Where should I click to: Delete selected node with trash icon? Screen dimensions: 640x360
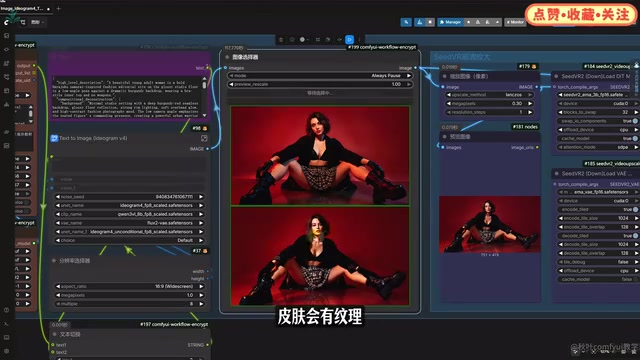pyautogui.click(x=281, y=40)
